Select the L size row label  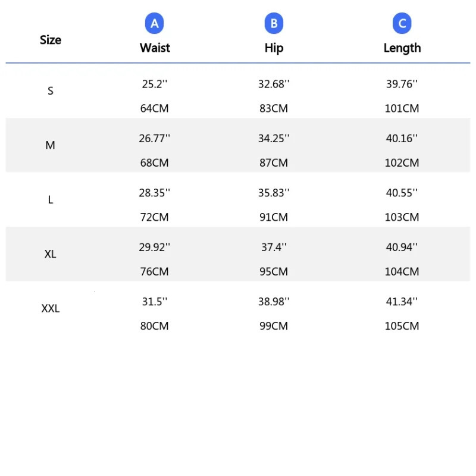(x=51, y=200)
